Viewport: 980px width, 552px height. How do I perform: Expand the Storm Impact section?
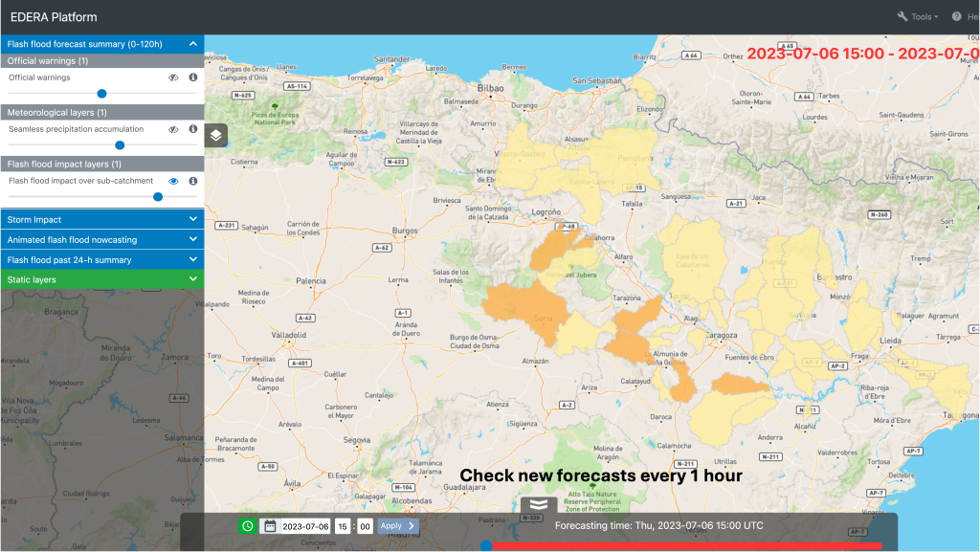(101, 219)
